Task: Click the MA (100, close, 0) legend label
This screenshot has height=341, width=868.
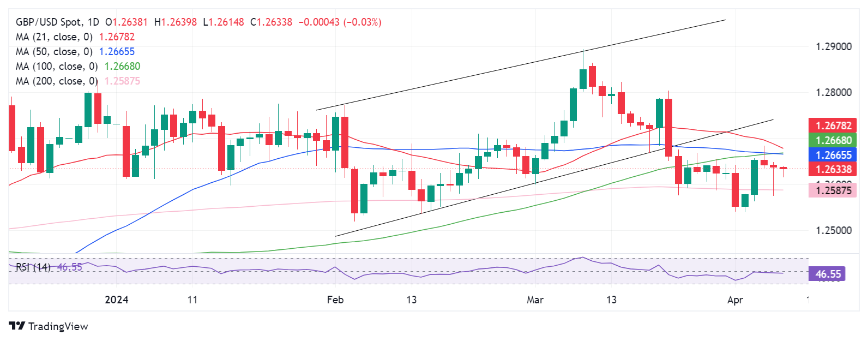Action: [x=57, y=67]
